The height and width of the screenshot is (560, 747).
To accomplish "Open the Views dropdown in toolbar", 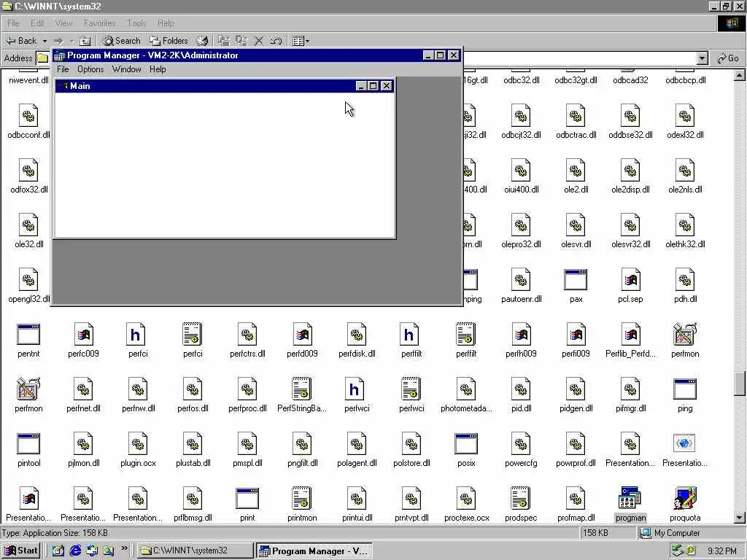I will coord(301,41).
